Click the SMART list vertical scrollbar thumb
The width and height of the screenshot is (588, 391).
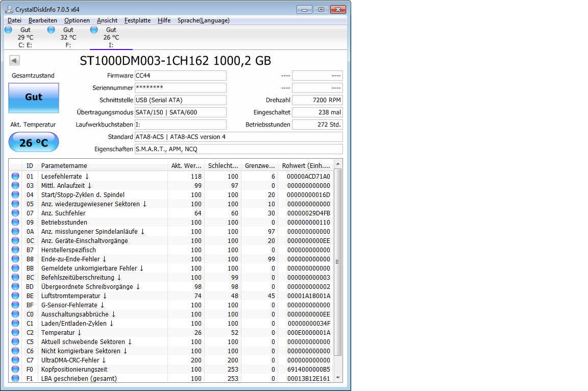(x=338, y=262)
